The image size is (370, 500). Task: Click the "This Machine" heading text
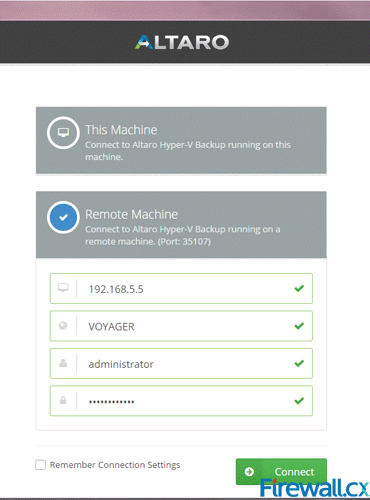point(121,130)
